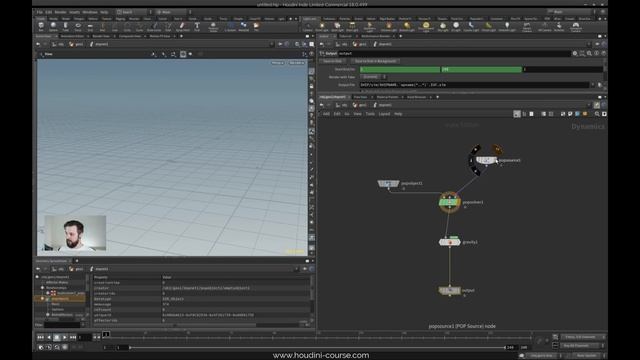640x360 pixels.
Task: Add an Area Light from shelf
Action: [352, 27]
